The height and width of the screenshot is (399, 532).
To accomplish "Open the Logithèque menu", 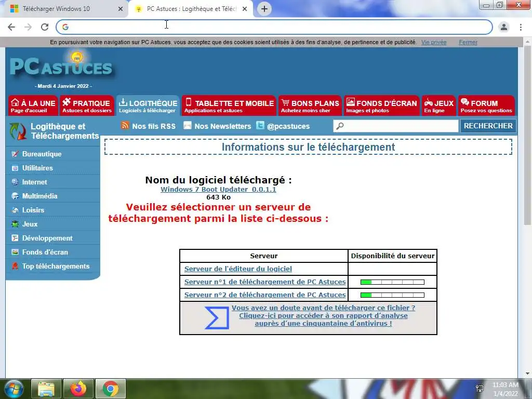I will pyautogui.click(x=148, y=105).
